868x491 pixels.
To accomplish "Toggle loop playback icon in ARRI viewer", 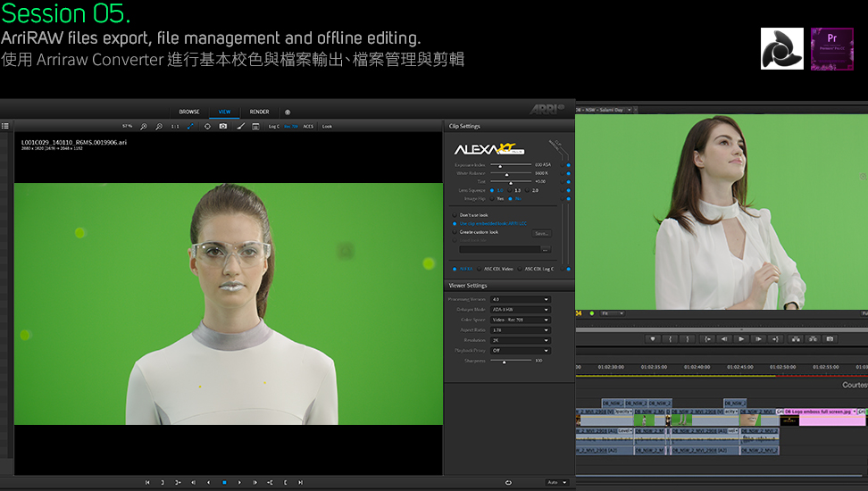I will click(x=508, y=483).
